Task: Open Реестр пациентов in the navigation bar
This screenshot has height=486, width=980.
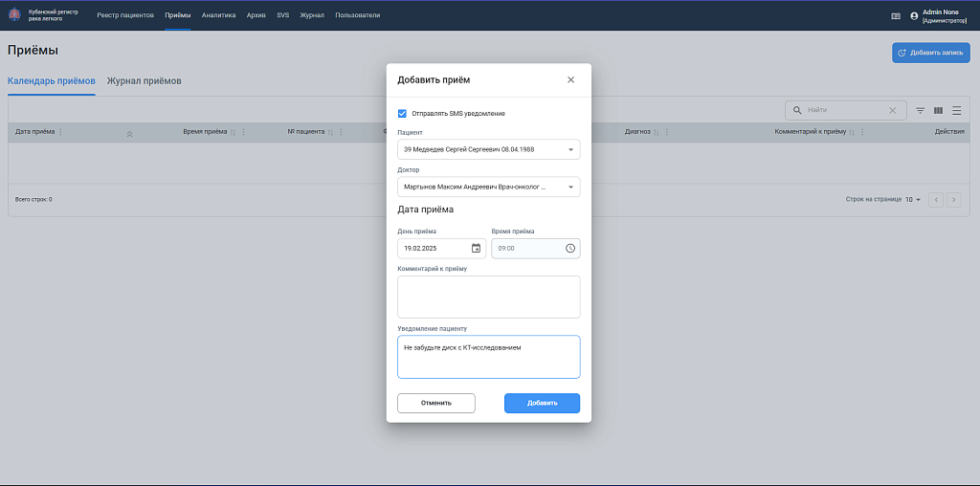Action: pos(125,15)
